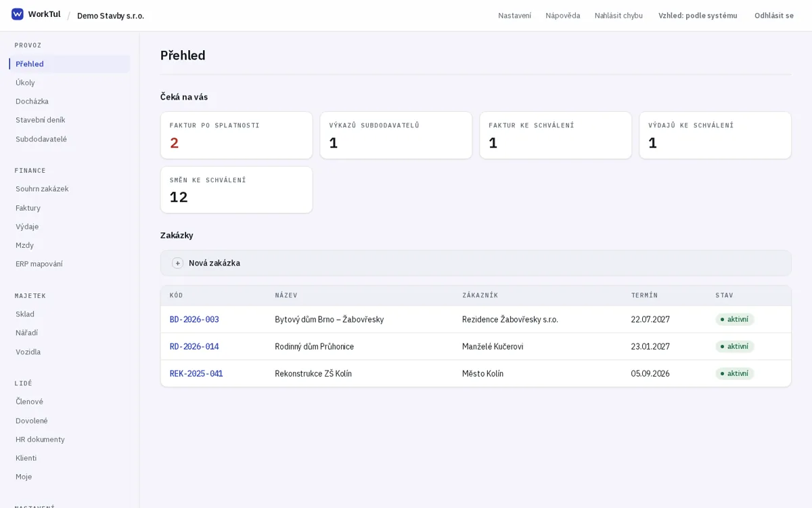Open Členové under Lidé
The width and height of the screenshot is (812, 508).
pyautogui.click(x=70, y=402)
